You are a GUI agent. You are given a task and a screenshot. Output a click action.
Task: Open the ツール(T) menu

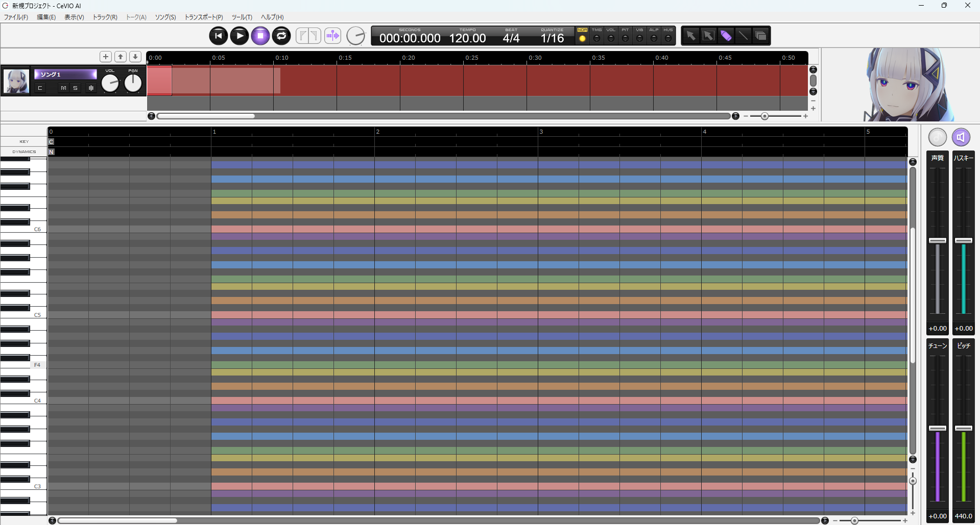tap(242, 17)
